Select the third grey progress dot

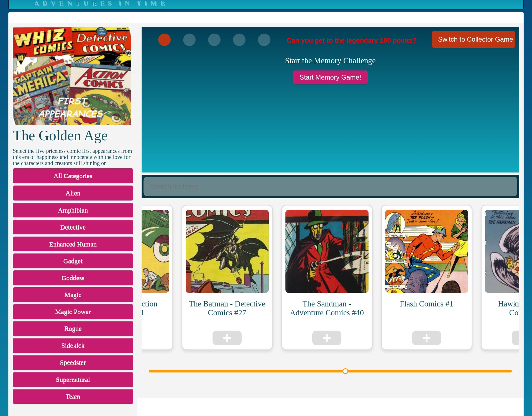pos(214,40)
